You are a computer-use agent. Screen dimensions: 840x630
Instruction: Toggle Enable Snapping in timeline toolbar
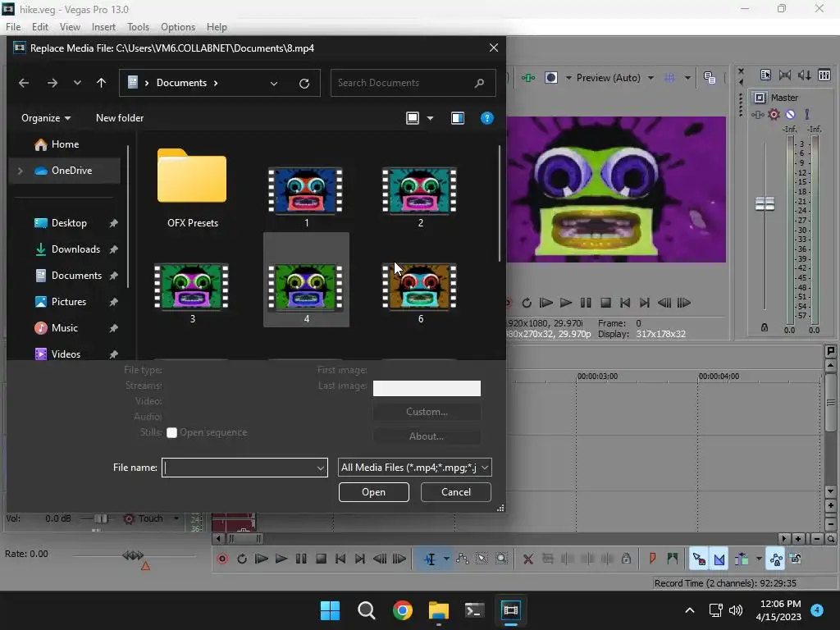[x=699, y=559]
